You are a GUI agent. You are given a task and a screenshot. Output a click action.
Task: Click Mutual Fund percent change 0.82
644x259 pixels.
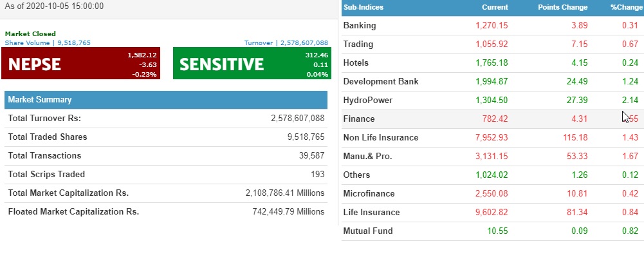pos(630,231)
